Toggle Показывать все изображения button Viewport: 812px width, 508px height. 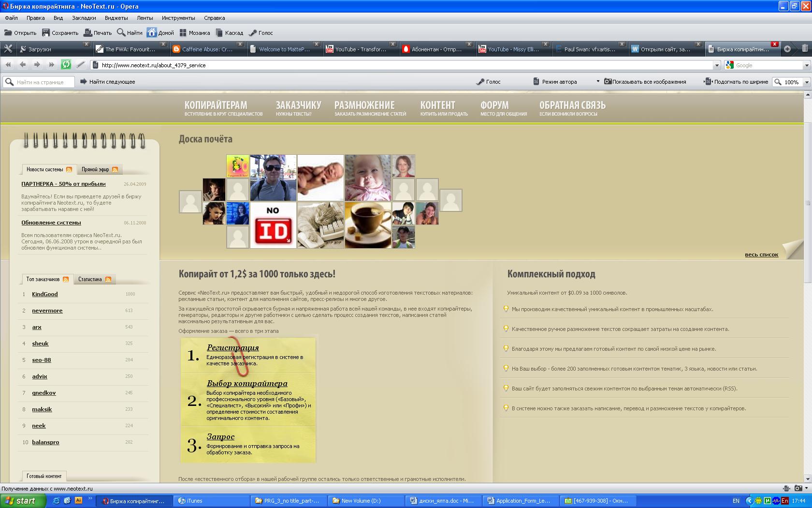click(x=645, y=82)
